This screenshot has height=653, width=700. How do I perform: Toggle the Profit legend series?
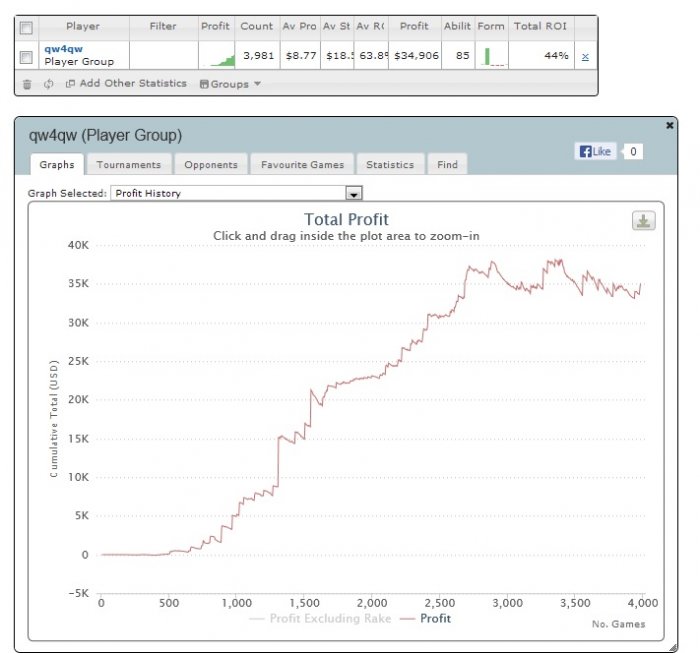coord(425,619)
